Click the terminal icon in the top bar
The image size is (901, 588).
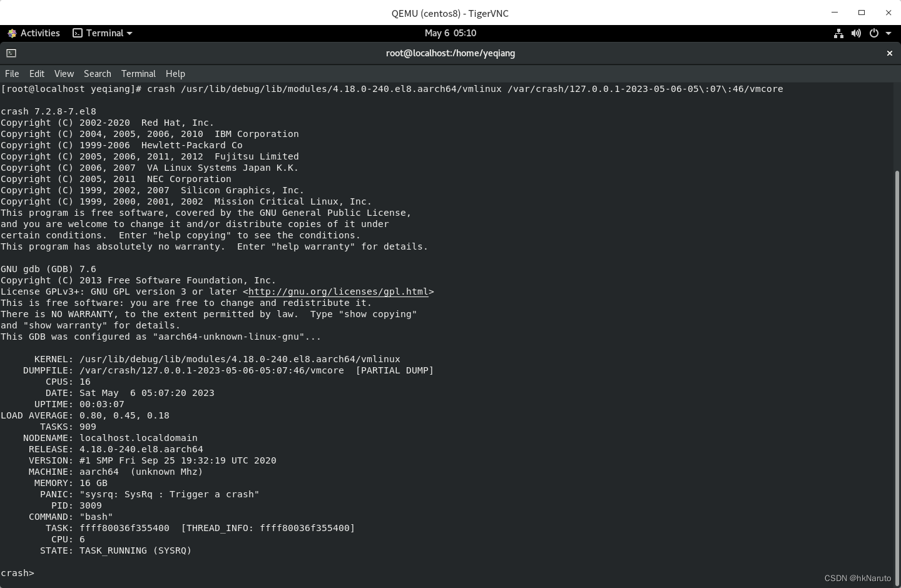pos(78,33)
